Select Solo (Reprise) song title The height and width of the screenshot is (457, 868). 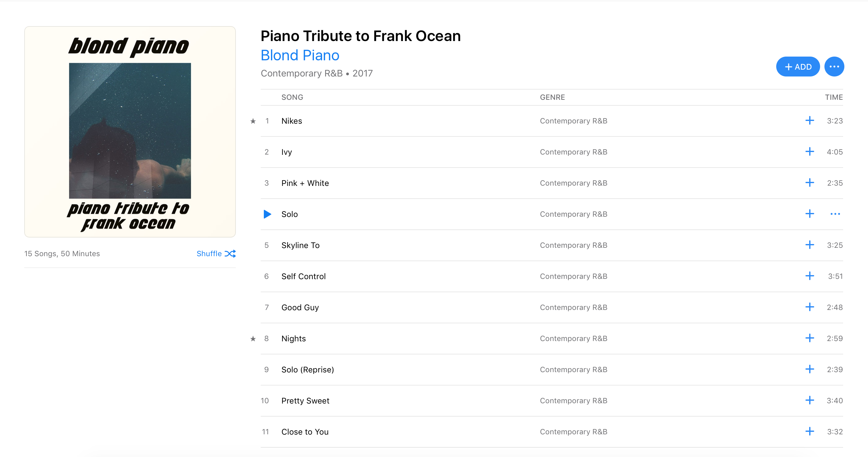tap(307, 370)
